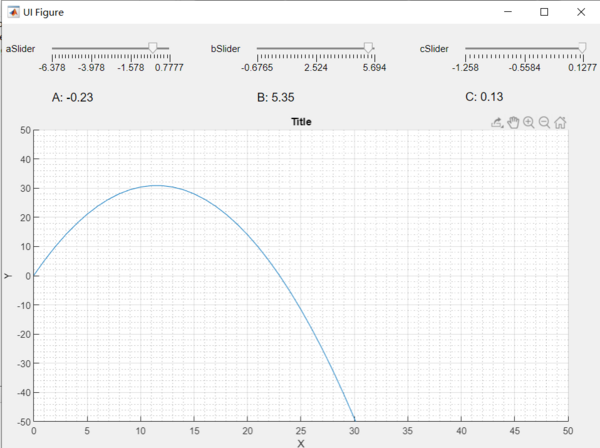The image size is (600, 448).
Task: Click the 'A: -0.23' value label
Action: pos(72,98)
